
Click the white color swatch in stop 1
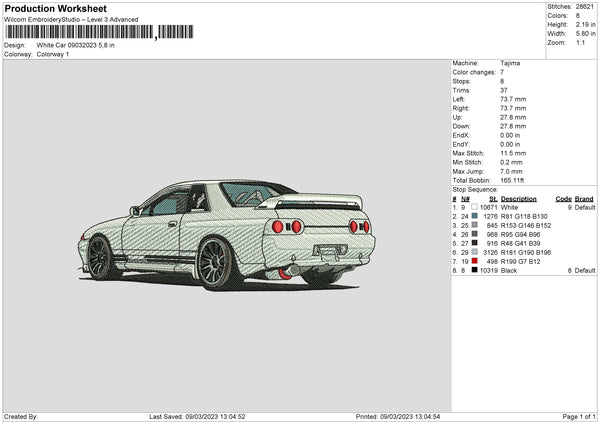(475, 207)
